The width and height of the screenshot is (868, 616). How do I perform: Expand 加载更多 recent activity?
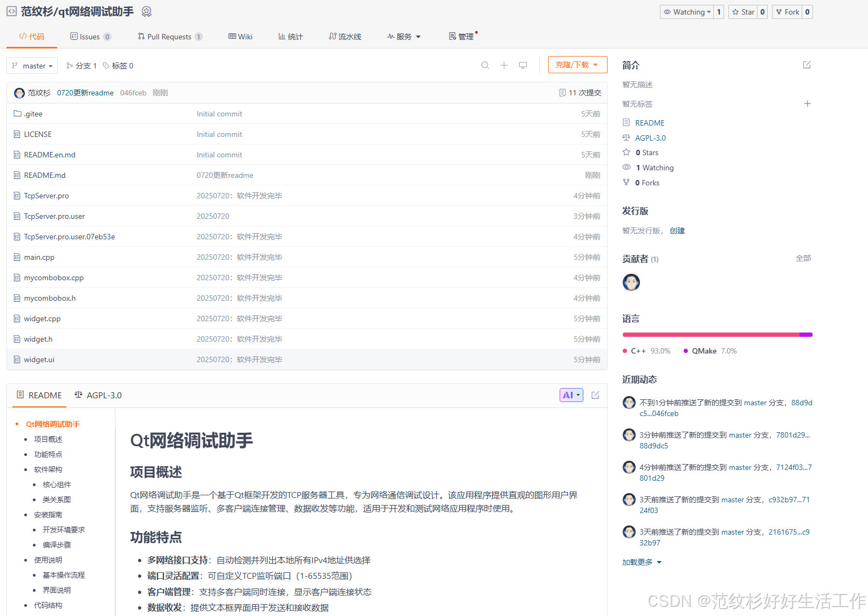click(642, 562)
